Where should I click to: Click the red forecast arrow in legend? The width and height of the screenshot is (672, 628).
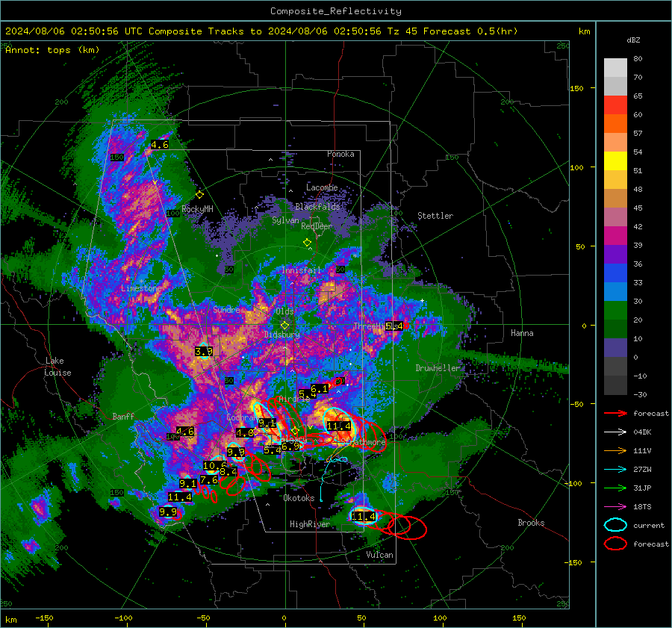coord(615,413)
